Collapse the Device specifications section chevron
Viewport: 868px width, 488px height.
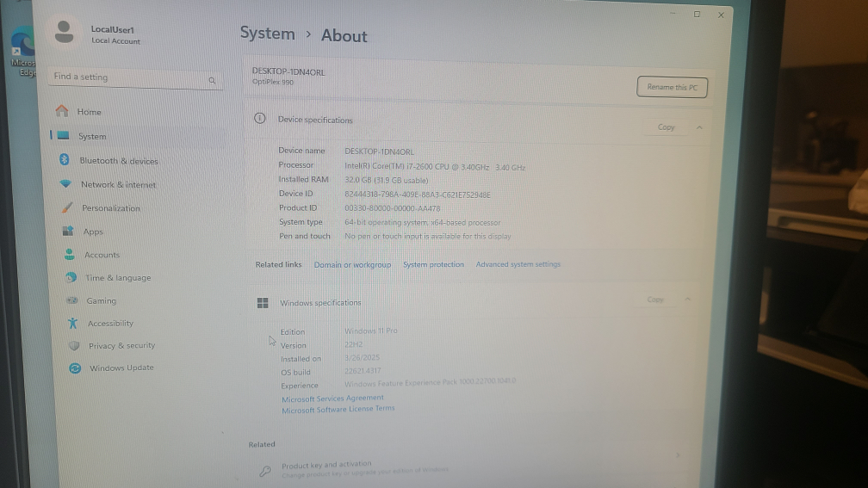coord(699,127)
